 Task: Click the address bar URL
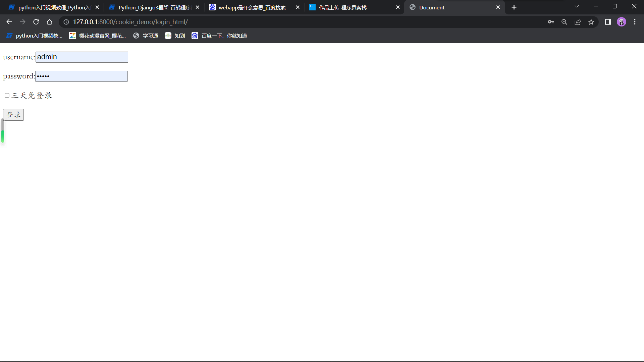130,22
